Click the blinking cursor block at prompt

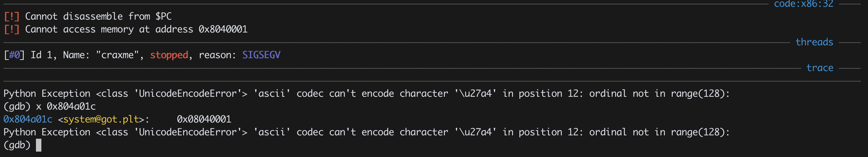coord(39,145)
